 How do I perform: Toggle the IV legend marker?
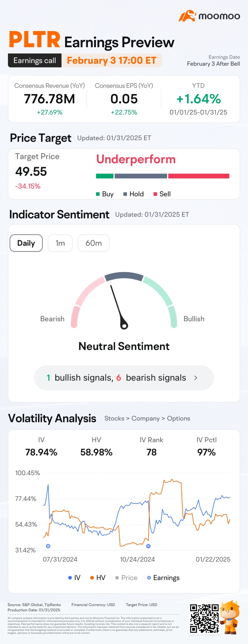click(70, 578)
